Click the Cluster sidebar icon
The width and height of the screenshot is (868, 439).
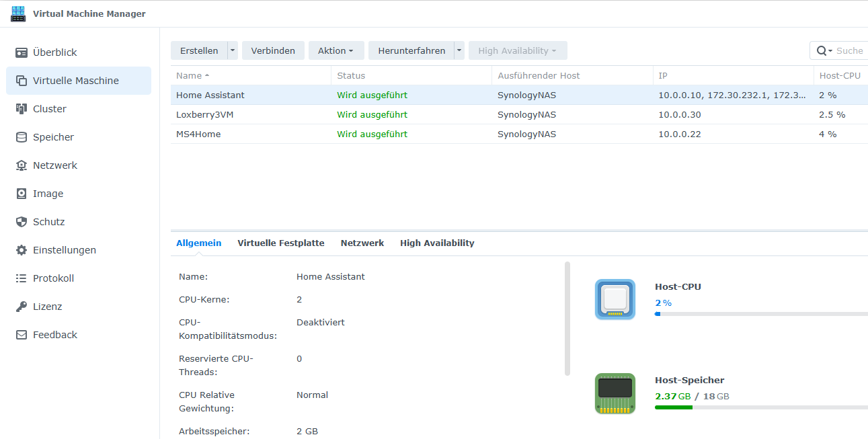[x=22, y=109]
